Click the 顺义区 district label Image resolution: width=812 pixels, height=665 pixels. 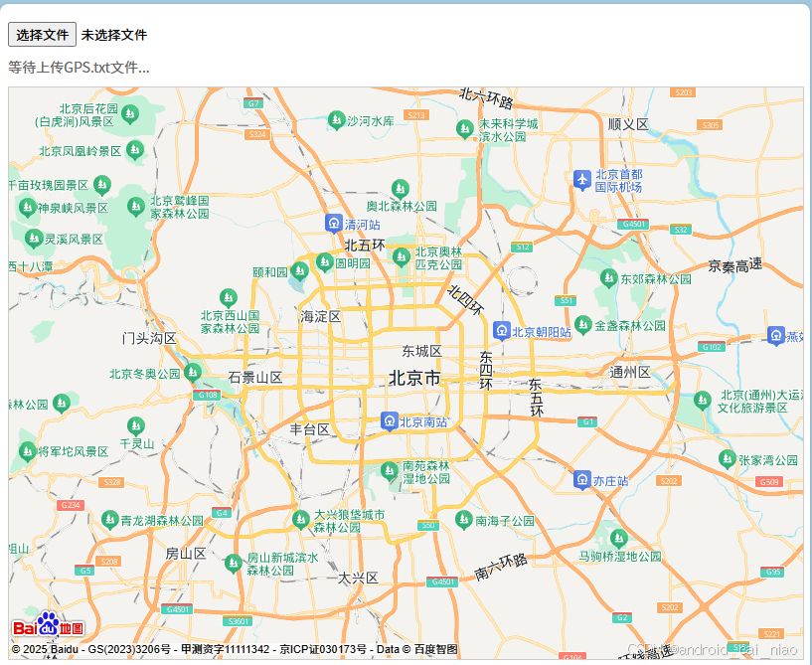(x=628, y=124)
